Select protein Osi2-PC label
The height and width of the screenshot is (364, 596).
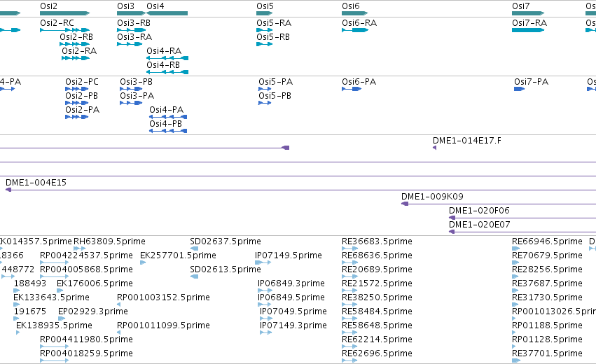click(82, 82)
